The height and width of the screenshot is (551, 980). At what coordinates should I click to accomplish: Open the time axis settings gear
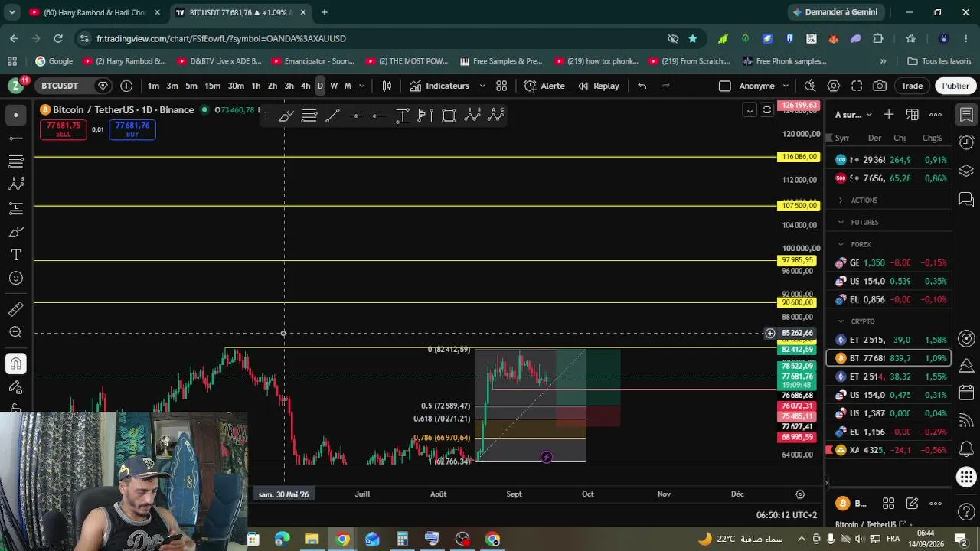(x=800, y=494)
